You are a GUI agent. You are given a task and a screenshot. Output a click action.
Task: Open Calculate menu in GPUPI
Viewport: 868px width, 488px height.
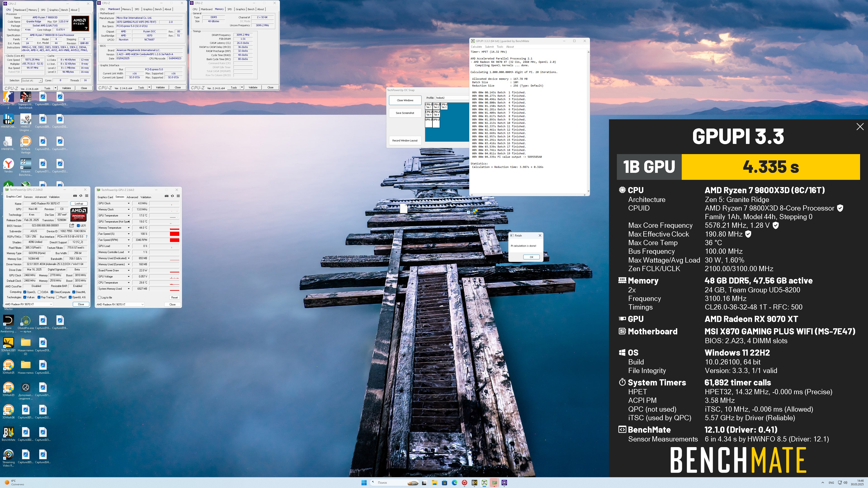[x=476, y=47]
